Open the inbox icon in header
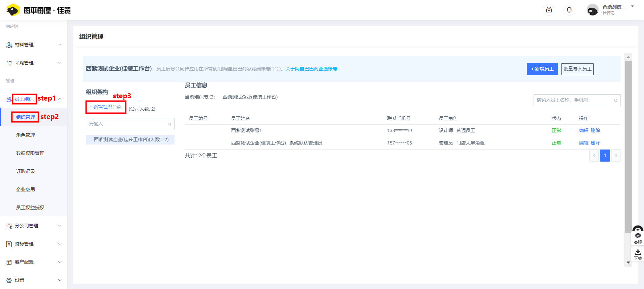This screenshot has width=644, height=289. coord(549,10)
